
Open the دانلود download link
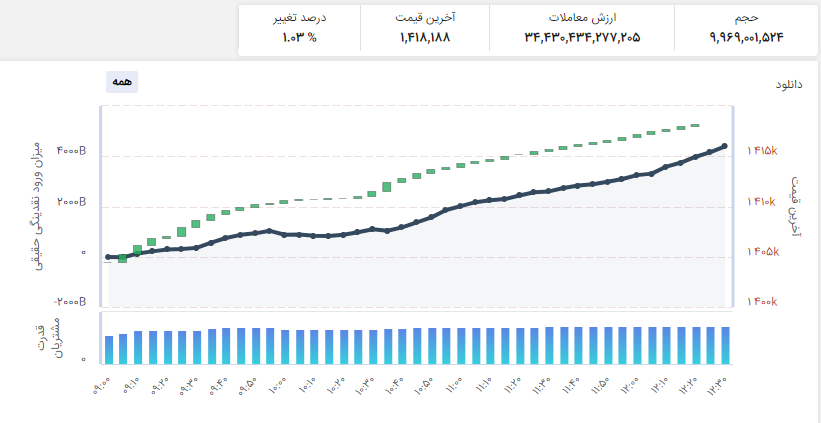tap(789, 84)
